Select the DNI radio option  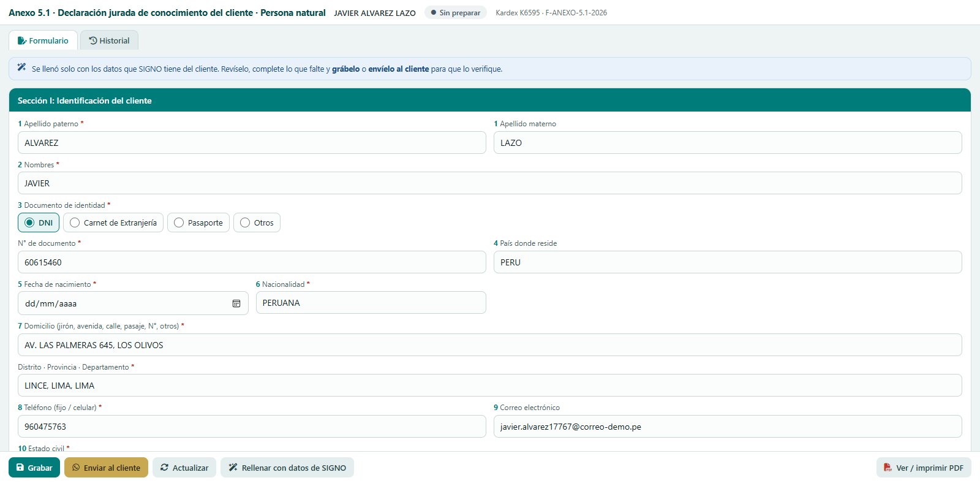(39, 222)
